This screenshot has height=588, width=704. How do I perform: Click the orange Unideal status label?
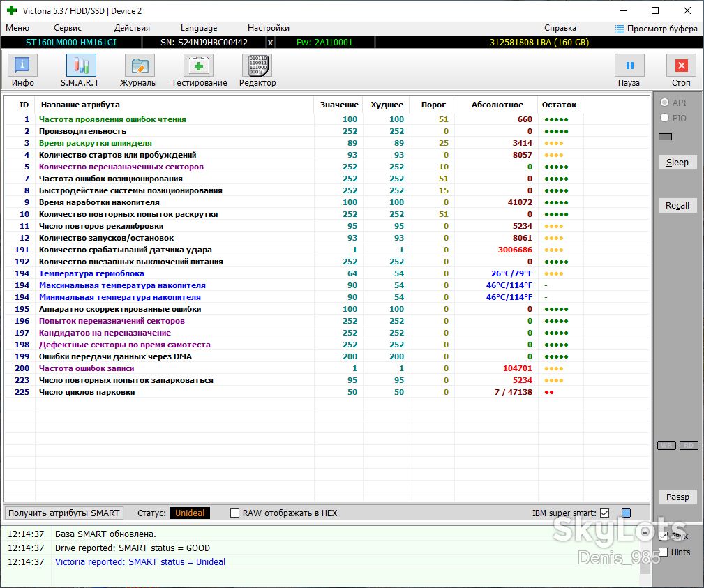[x=190, y=513]
